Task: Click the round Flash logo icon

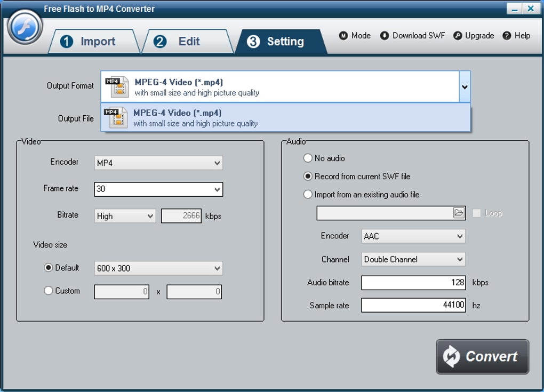Action: [25, 27]
